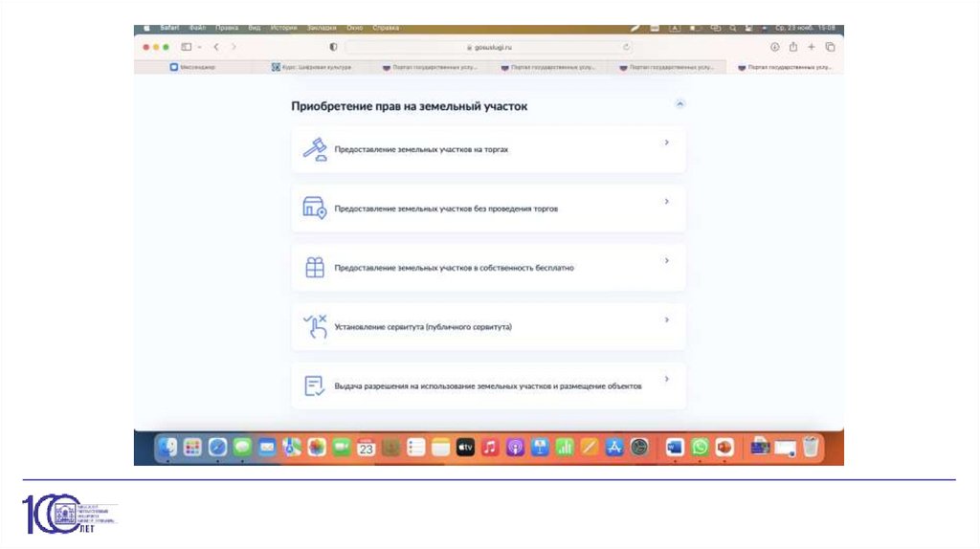Viewport: 980px width, 549px height.
Task: Open App Store in the dock
Action: pyautogui.click(x=614, y=448)
